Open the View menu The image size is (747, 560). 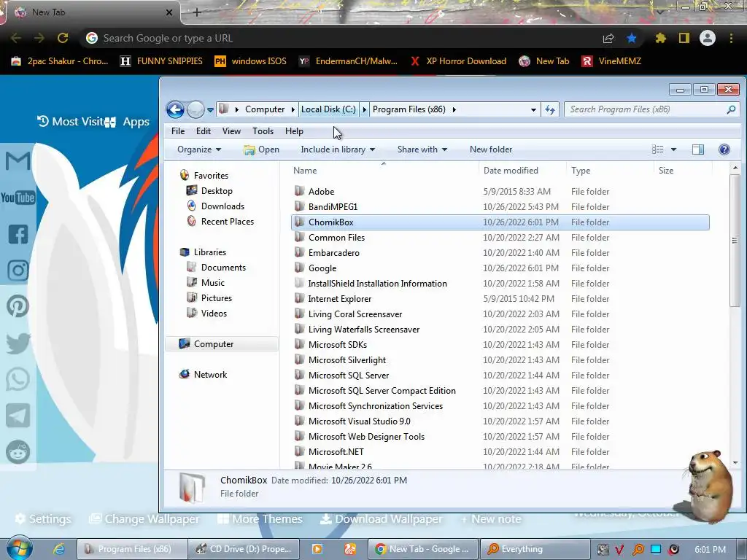pos(231,131)
